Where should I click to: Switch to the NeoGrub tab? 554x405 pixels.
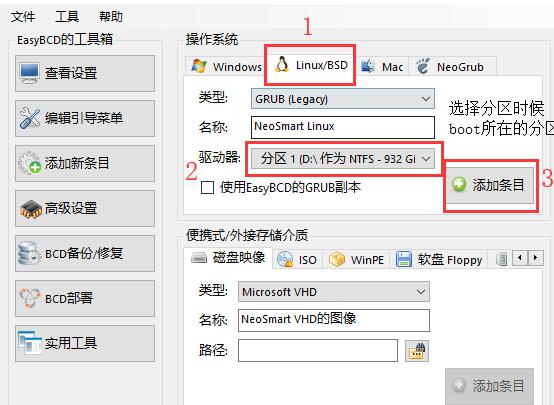click(450, 66)
